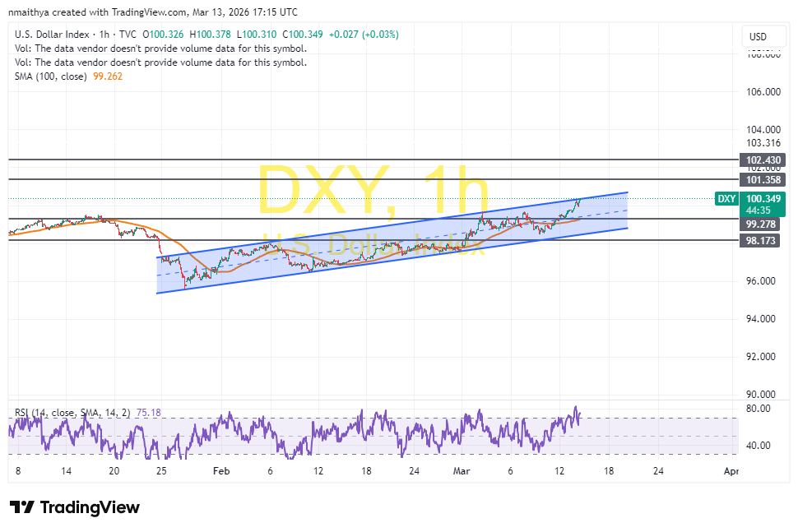Viewport: 798px width, 532px height.
Task: Click the 96.000 price axis label
Action: pos(760,281)
